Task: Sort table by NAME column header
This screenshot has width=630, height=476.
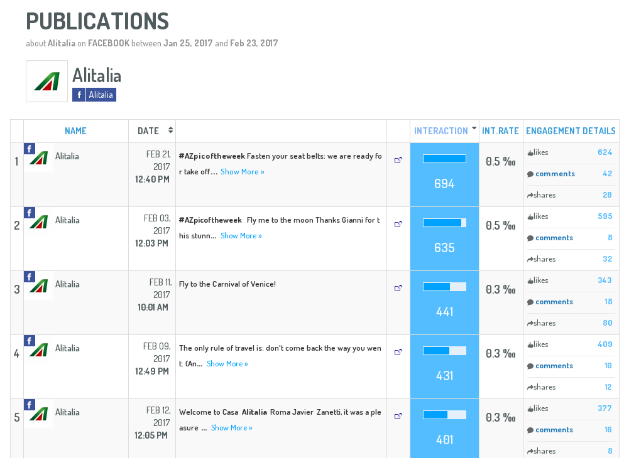Action: 76,131
